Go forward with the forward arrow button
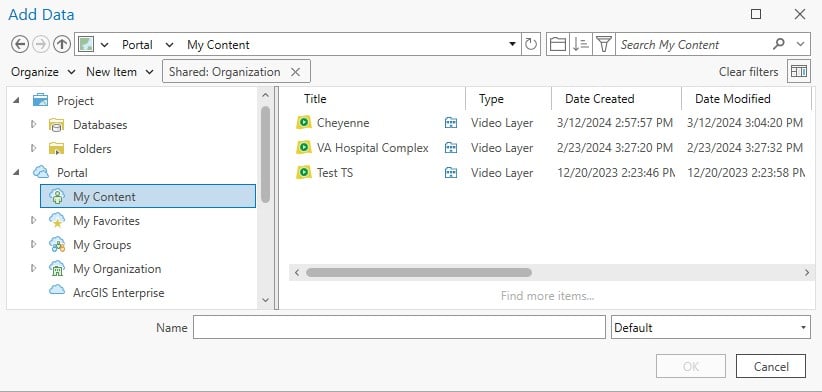This screenshot has width=822, height=392. pos(40,45)
